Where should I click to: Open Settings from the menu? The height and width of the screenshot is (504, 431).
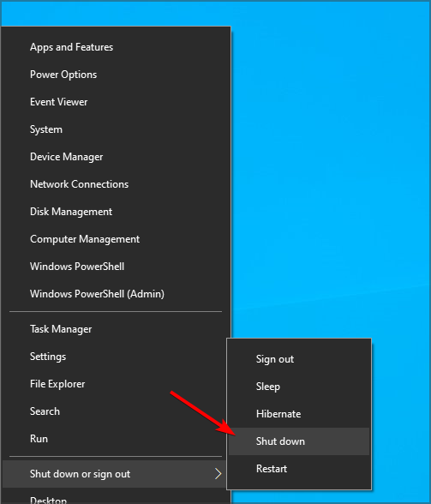coord(116,357)
